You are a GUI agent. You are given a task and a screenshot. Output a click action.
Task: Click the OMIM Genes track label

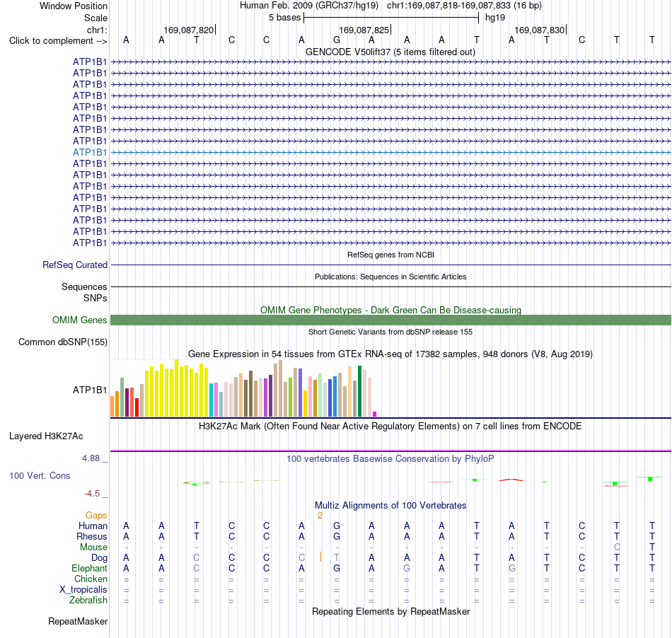pos(79,320)
